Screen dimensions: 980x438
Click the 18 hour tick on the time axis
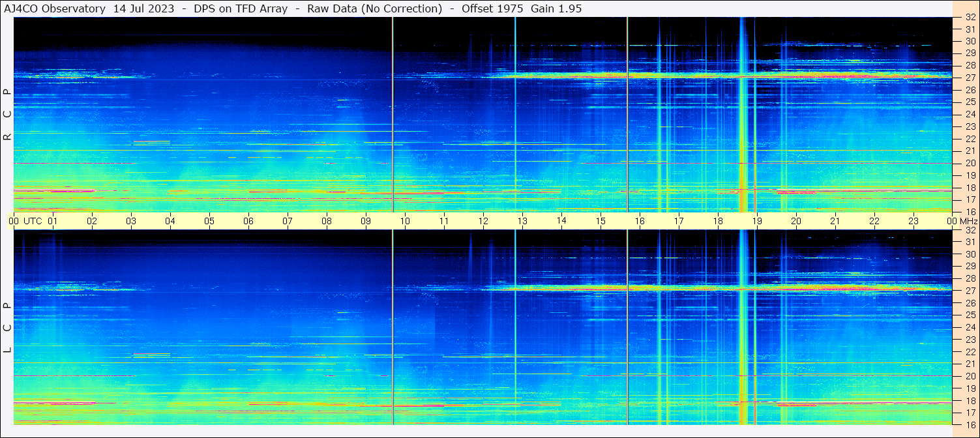pos(718,221)
